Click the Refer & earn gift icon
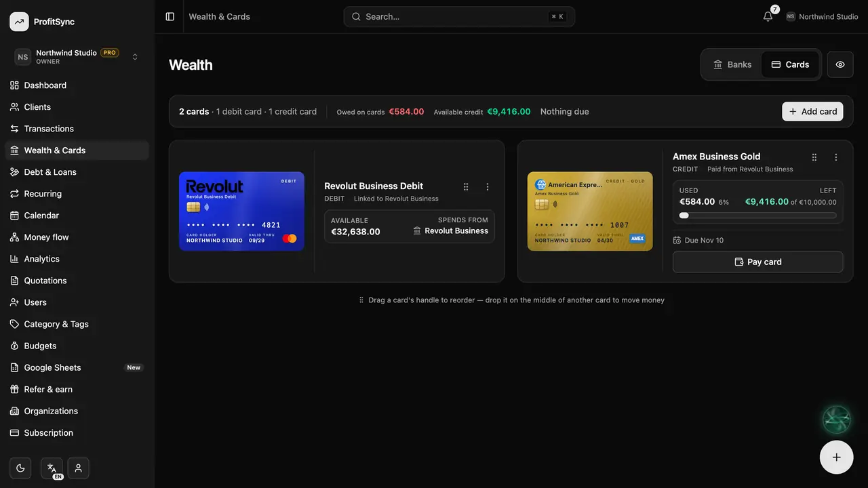Screen dimensions: 868x488 pyautogui.click(x=14, y=389)
